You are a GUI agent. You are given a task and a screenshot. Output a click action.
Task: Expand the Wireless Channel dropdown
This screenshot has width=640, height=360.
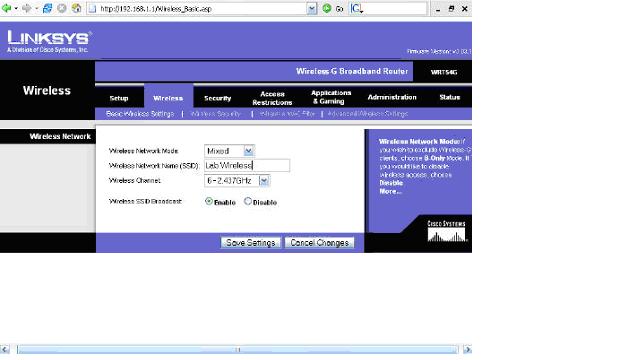(264, 180)
